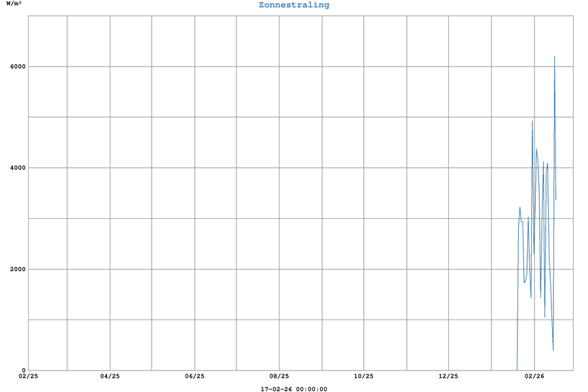Click the 6000 y-axis label
Image resolution: width=588 pixels, height=392 pixels.
(16, 67)
